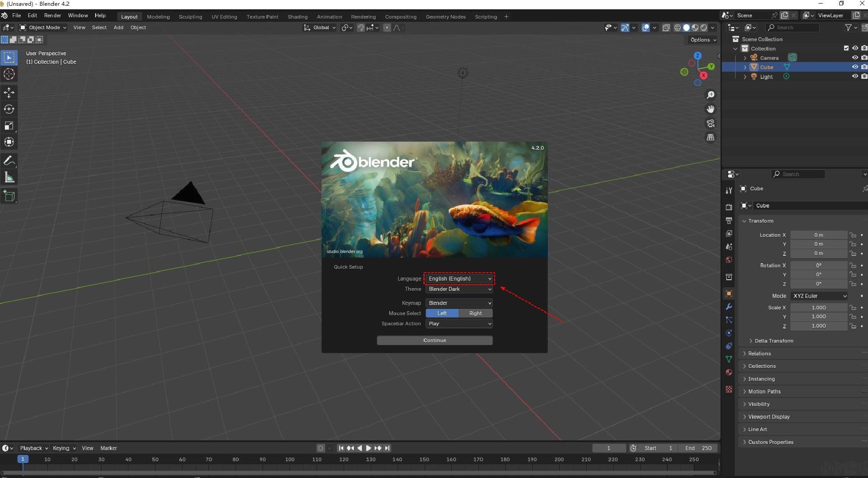Viewport: 868px width, 478px height.
Task: Open the Render properties tab
Action: click(728, 207)
